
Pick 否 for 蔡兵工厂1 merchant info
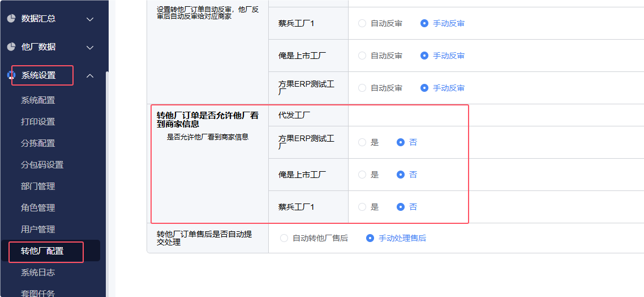click(x=401, y=207)
